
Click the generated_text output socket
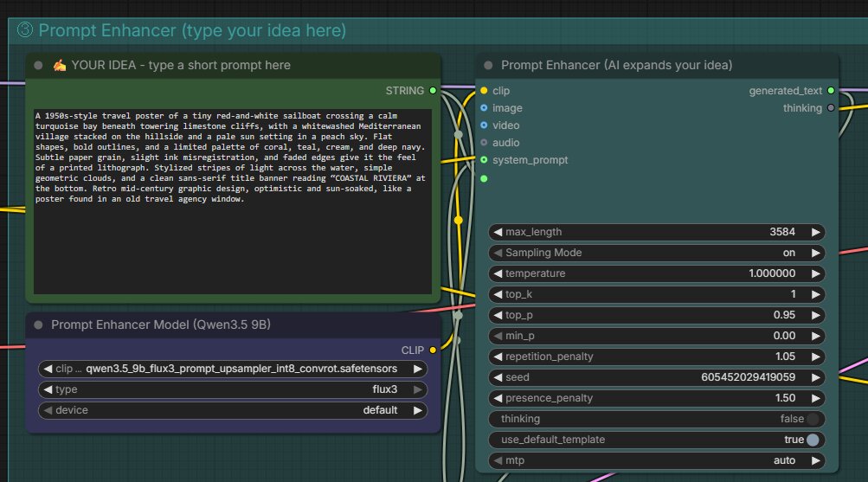click(x=831, y=91)
